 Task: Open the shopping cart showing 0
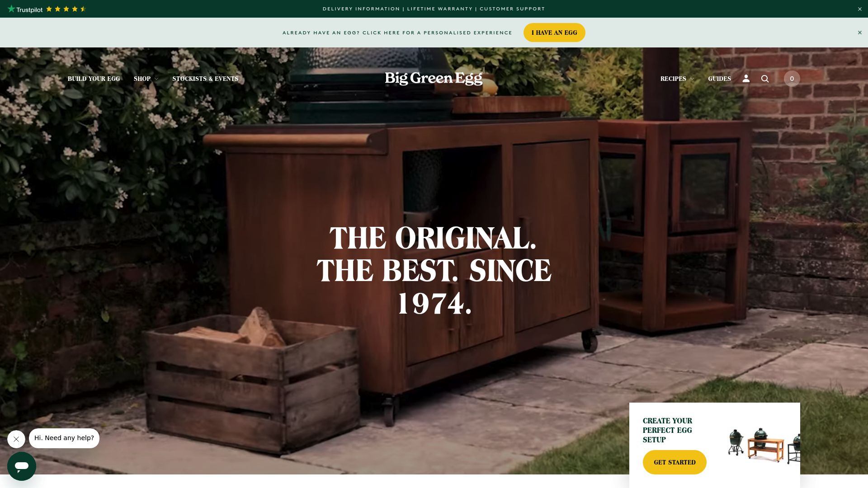(x=792, y=79)
